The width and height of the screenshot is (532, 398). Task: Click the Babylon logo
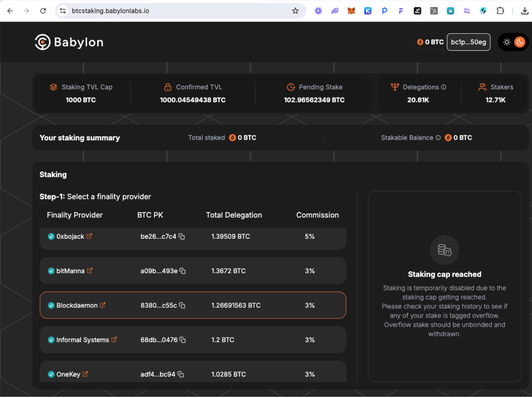69,42
